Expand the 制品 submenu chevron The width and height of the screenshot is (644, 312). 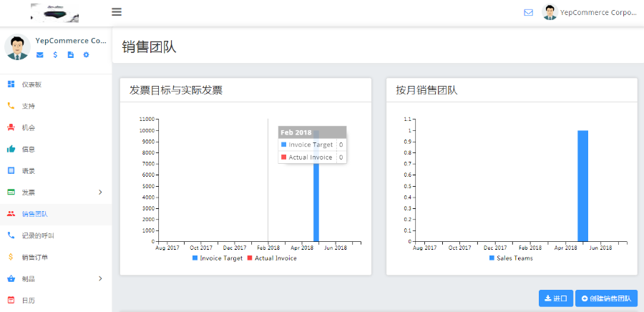coord(100,279)
